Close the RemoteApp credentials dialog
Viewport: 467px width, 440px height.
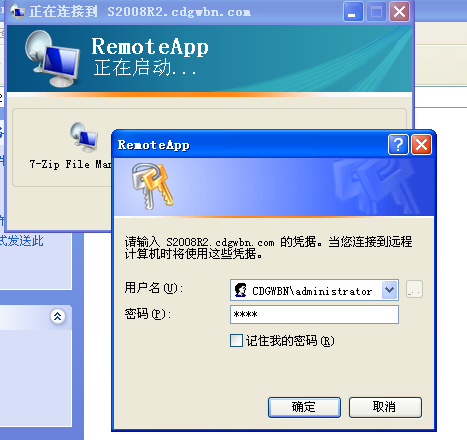(x=421, y=145)
